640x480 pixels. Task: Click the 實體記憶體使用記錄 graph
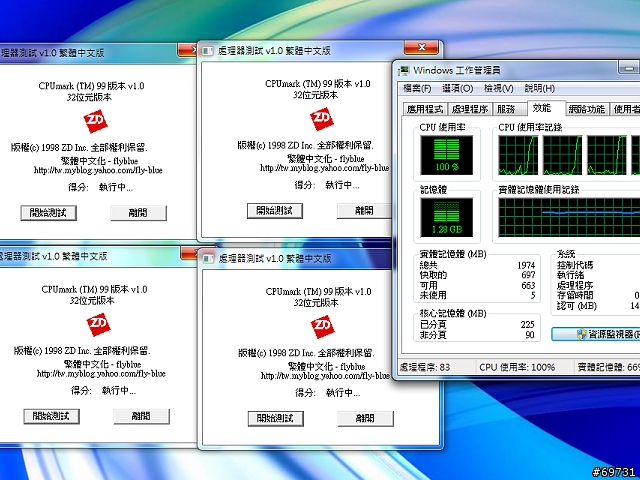(x=569, y=217)
